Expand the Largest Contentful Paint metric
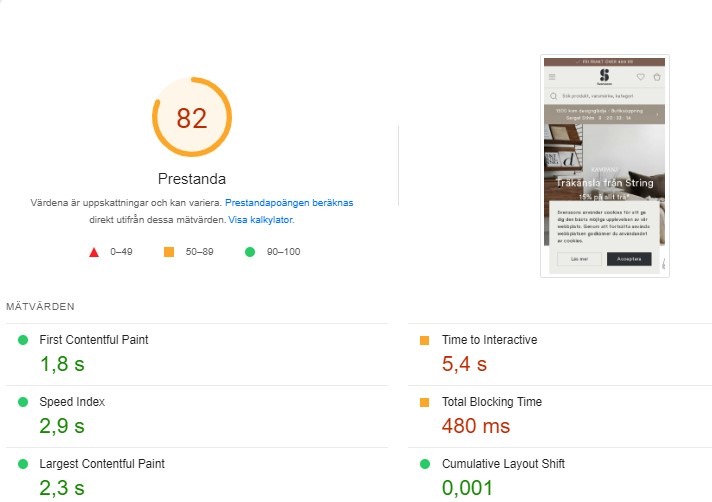 point(101,464)
